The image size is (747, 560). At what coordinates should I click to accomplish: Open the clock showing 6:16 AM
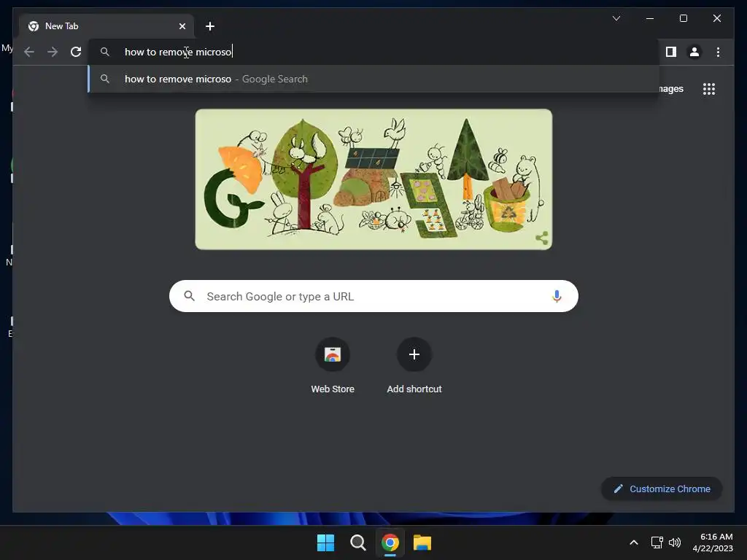[713, 542]
